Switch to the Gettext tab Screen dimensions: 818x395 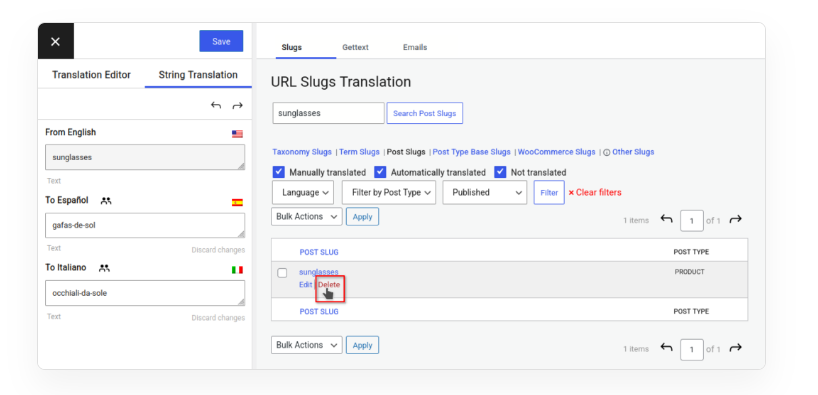tap(355, 47)
